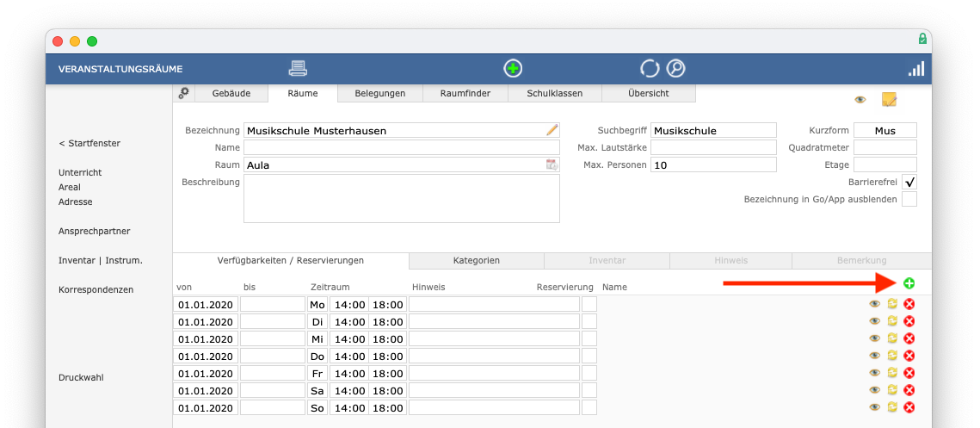Click into the Suchbegriff field

tap(713, 130)
